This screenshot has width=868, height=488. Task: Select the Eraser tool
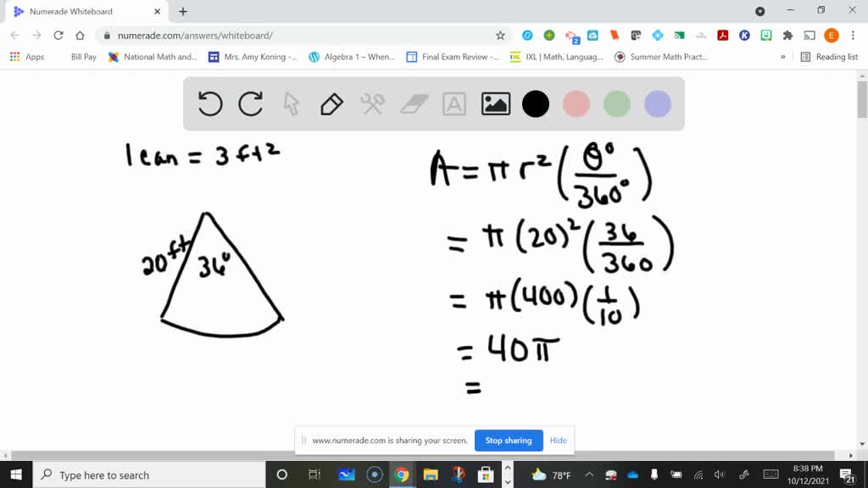[x=414, y=103]
